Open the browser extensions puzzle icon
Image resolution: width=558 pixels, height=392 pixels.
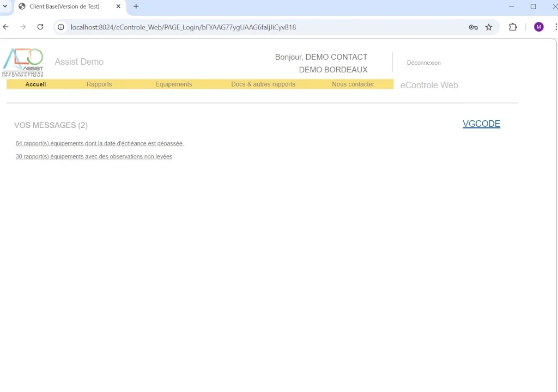pos(513,27)
